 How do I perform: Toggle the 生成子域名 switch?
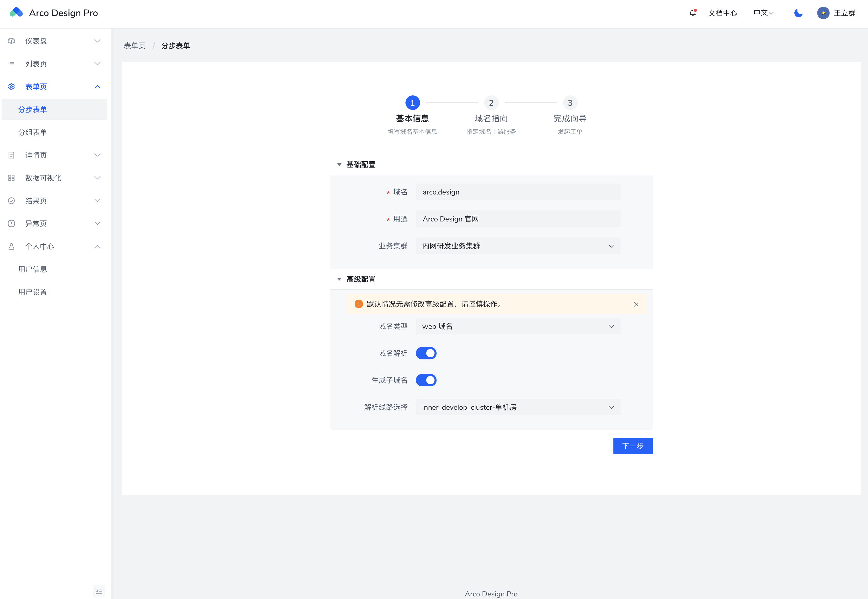[x=426, y=380]
